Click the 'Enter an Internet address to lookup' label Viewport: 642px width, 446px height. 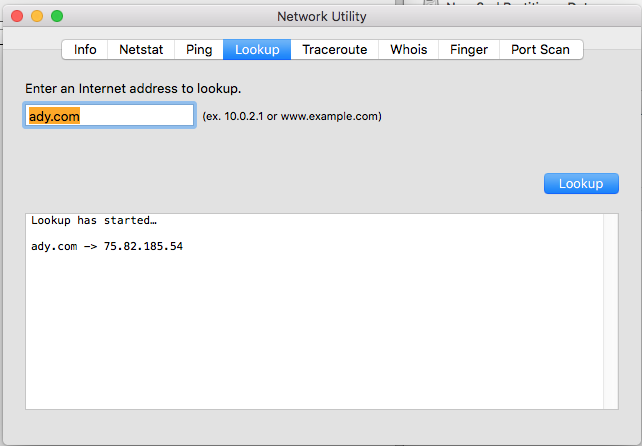(133, 89)
